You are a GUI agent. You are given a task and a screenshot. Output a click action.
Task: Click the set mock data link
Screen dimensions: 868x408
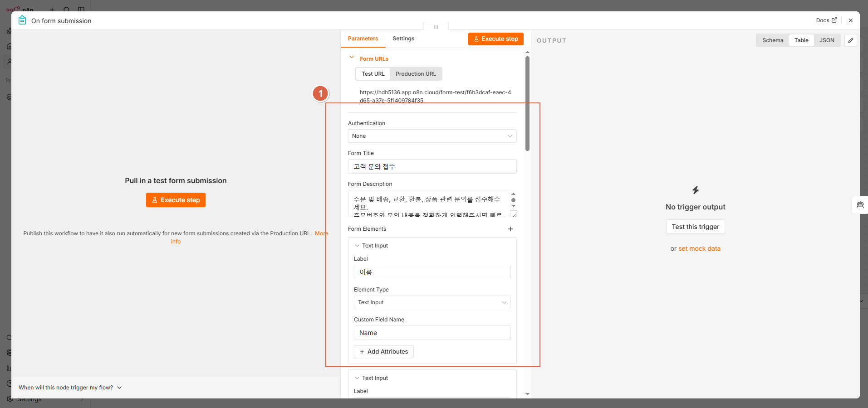[x=699, y=248]
